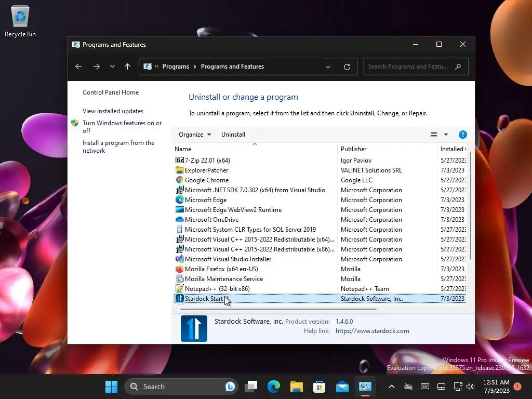532x399 pixels.
Task: Open Microsoft Store from the taskbar
Action: tap(319, 387)
